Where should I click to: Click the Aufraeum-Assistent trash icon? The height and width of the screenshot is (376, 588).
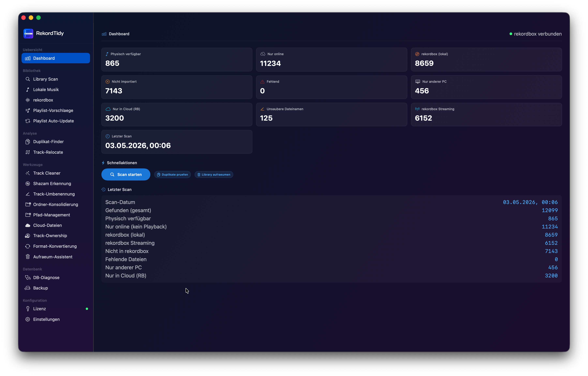(x=28, y=257)
